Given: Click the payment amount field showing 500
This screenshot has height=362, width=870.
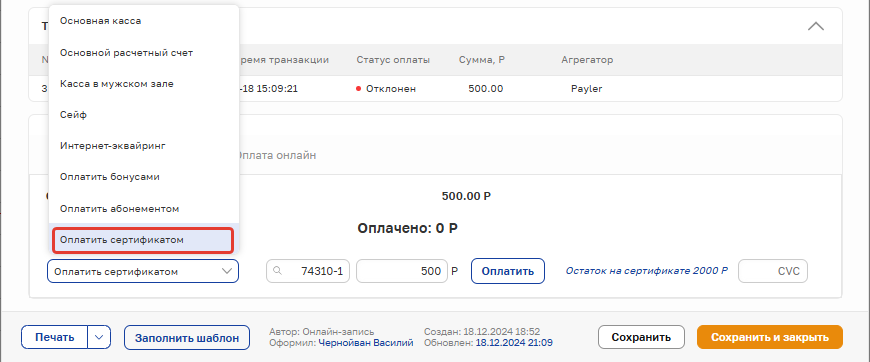Looking at the screenshot, I should (x=402, y=272).
